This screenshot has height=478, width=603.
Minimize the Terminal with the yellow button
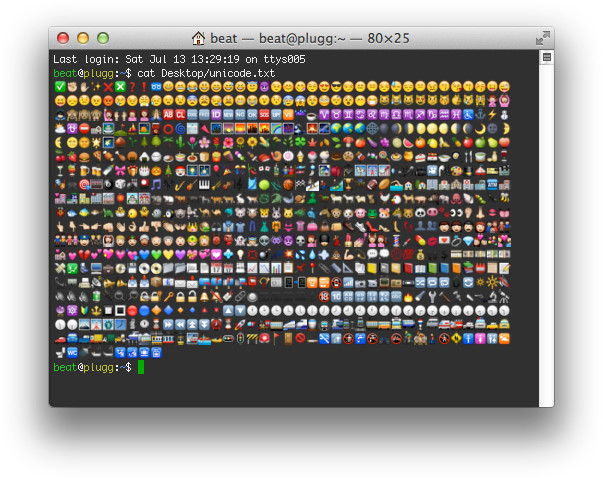click(83, 38)
